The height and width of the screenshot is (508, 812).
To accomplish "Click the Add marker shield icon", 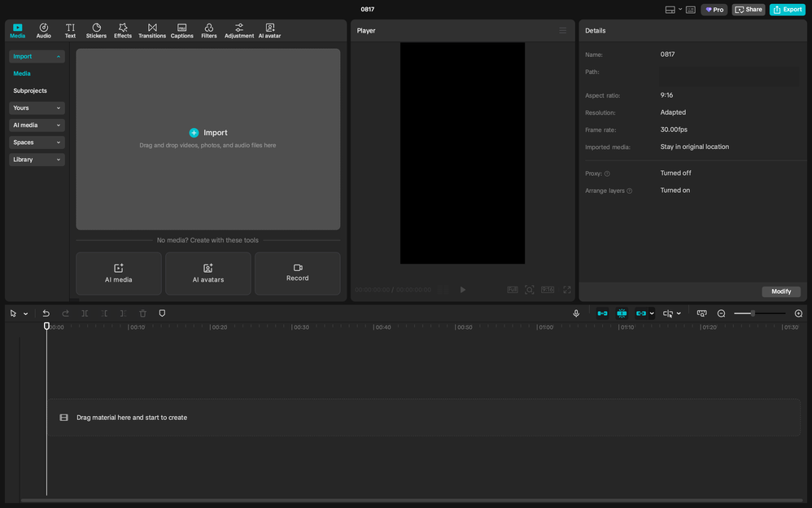I will (162, 313).
